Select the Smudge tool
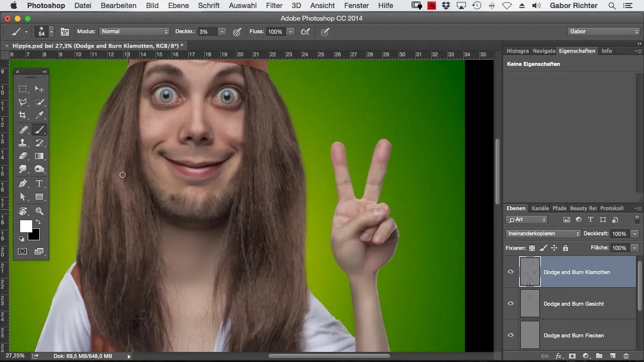 click(23, 170)
